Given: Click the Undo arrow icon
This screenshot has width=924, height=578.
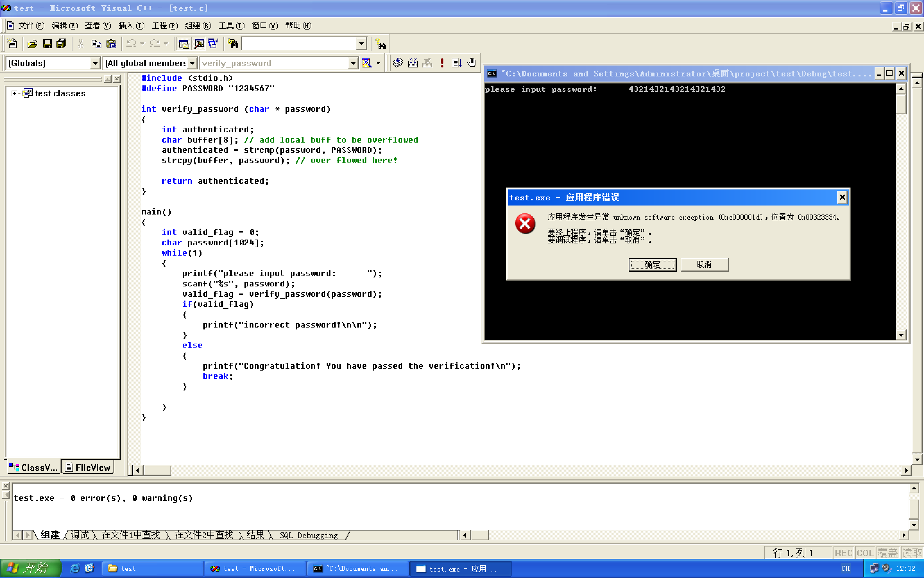Looking at the screenshot, I should tap(131, 44).
